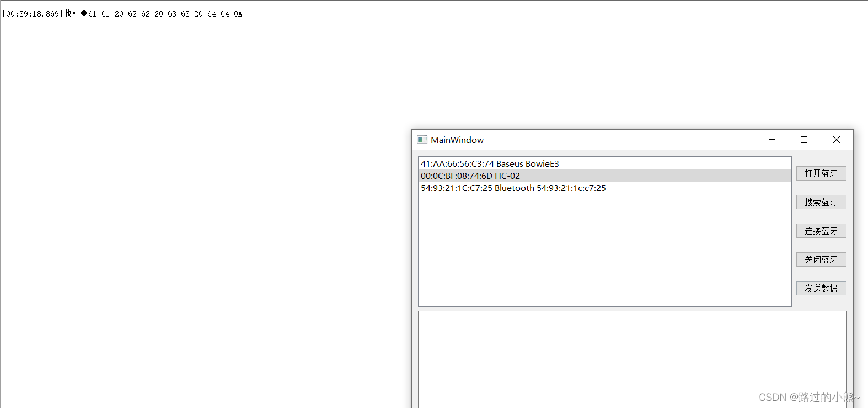Click the received hex data line in the serial log
This screenshot has height=408, width=868.
122,14
